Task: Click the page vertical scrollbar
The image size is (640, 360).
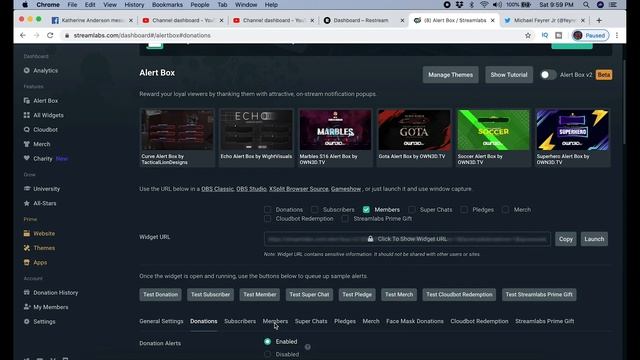Action: click(624, 102)
